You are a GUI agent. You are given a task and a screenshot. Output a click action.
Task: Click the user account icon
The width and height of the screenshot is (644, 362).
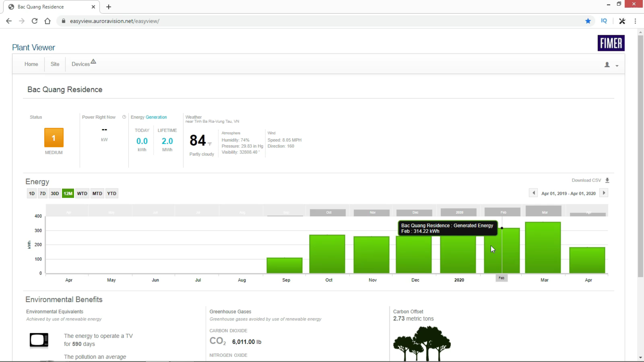coord(607,65)
